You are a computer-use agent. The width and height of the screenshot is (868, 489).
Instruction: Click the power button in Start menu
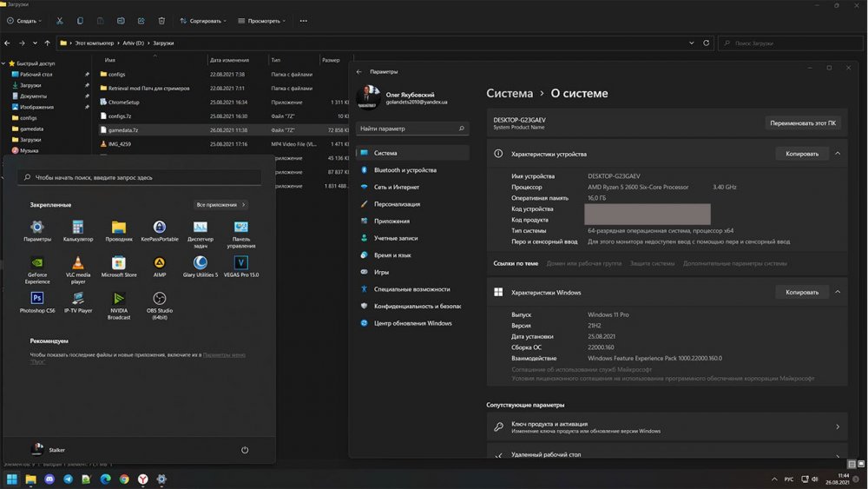245,450
